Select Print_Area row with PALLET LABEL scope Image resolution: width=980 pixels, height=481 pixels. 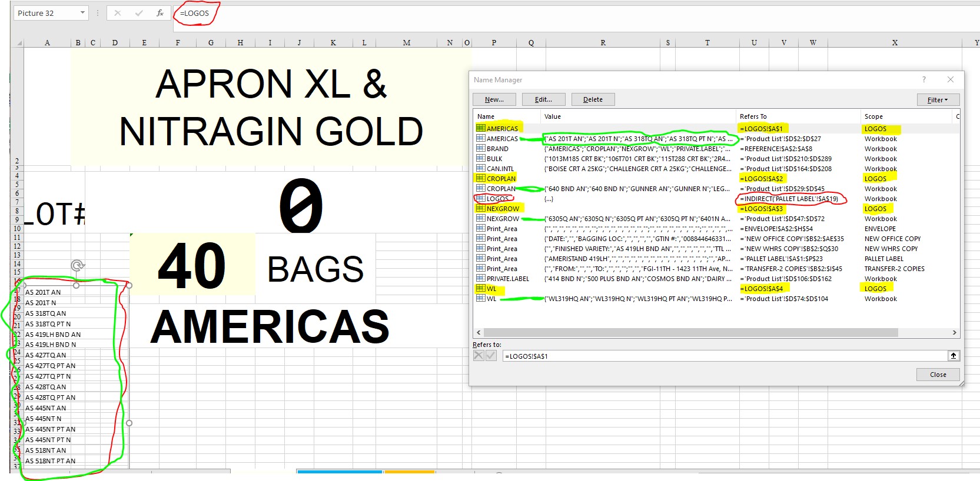pos(716,259)
